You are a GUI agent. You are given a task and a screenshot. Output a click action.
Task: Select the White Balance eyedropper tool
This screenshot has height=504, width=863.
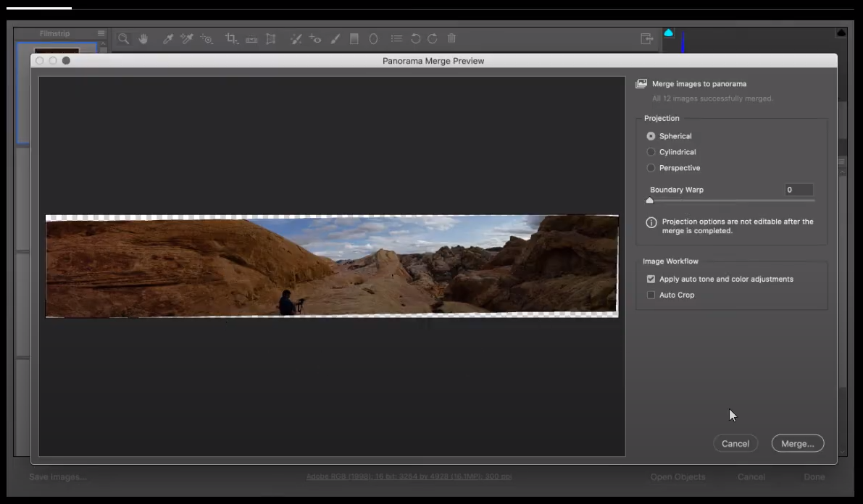tap(168, 38)
